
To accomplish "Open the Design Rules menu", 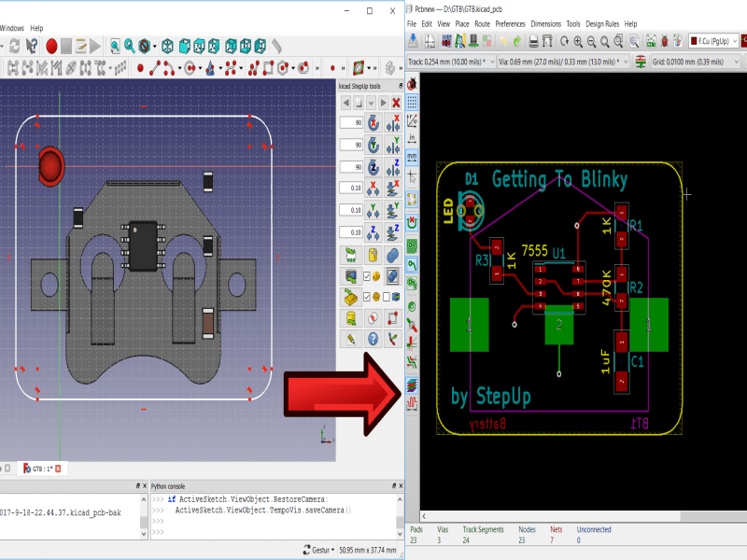I will pos(601,23).
